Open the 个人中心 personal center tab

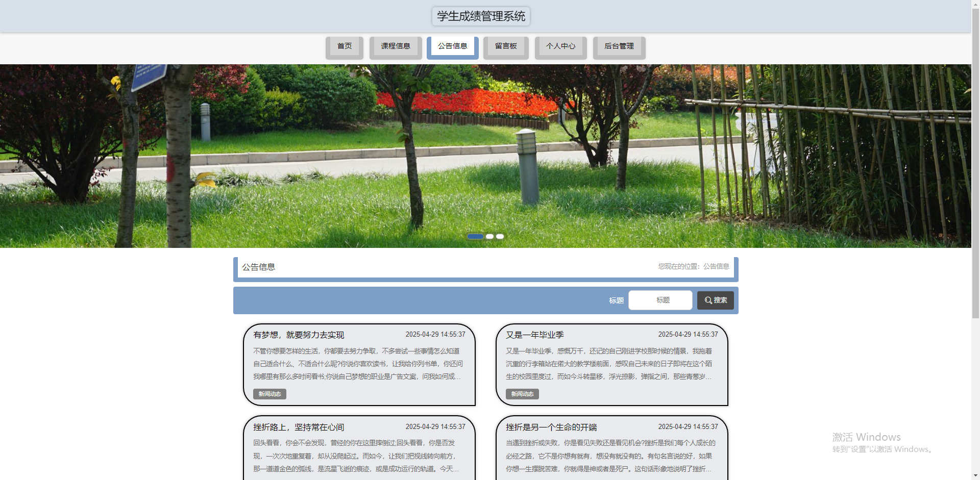click(560, 46)
